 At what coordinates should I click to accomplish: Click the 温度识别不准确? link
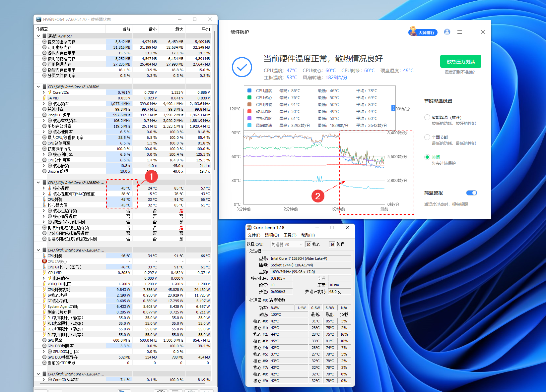click(459, 72)
